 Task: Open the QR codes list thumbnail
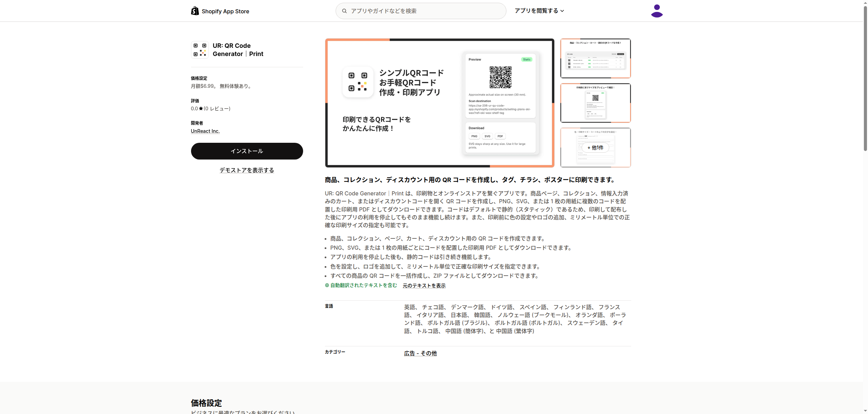tap(595, 58)
